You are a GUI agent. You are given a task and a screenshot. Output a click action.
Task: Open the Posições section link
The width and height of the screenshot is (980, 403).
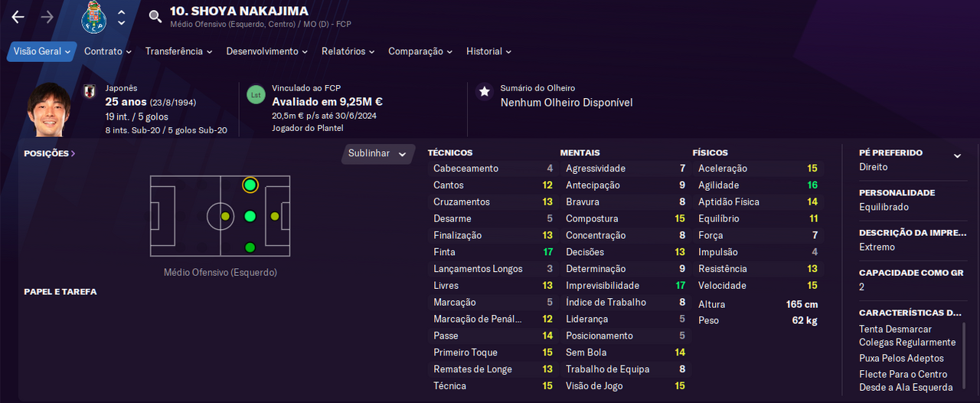click(x=50, y=153)
